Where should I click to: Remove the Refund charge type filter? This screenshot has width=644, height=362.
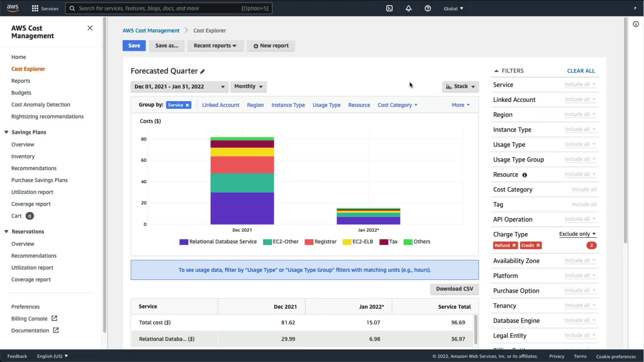[514, 245]
